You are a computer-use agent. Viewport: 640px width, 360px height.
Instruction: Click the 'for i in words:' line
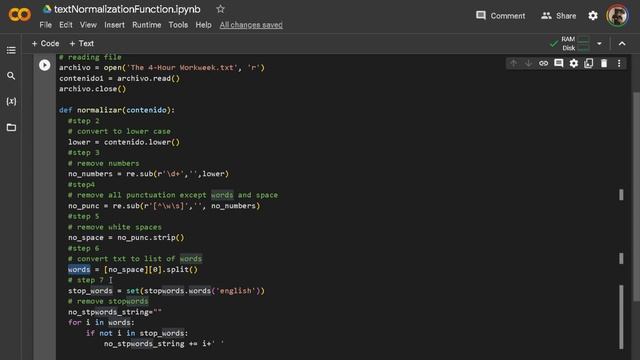point(101,322)
